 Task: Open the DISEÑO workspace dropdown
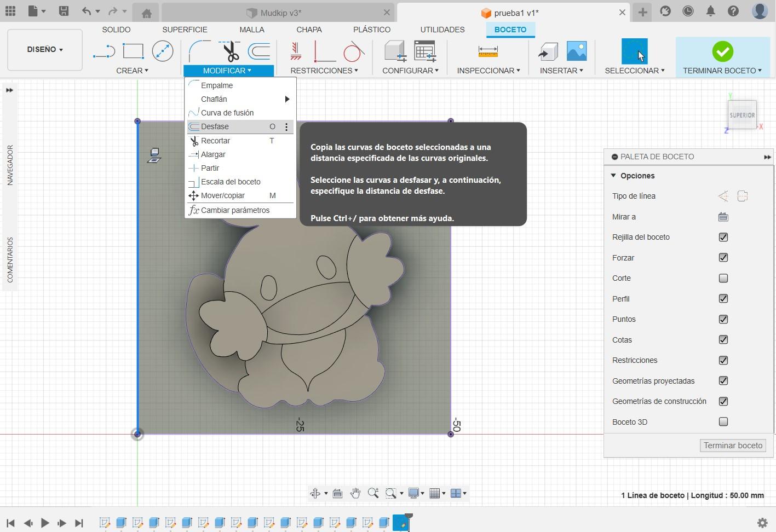[x=45, y=49]
